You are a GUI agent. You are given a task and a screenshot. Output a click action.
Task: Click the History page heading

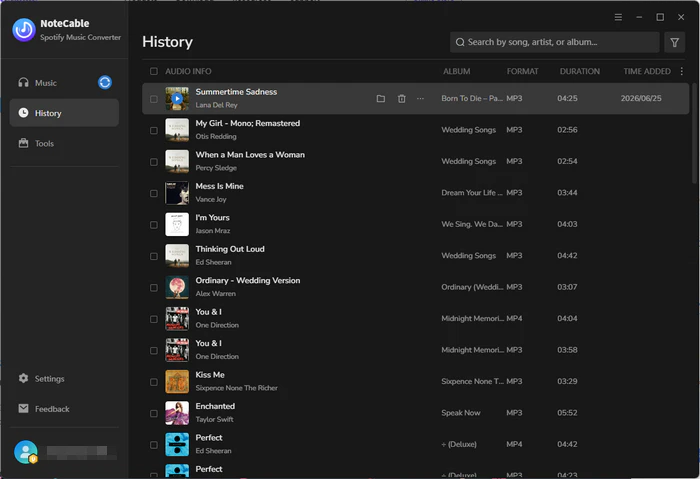167,42
